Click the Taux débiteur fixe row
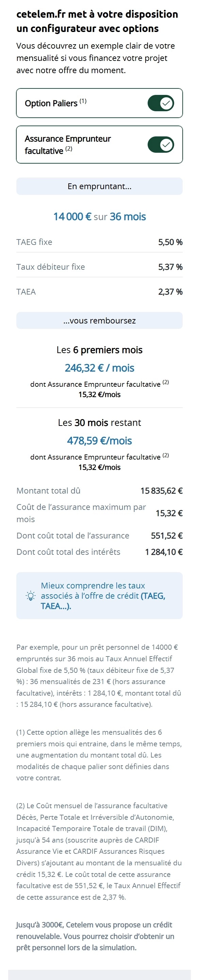 coord(99,267)
